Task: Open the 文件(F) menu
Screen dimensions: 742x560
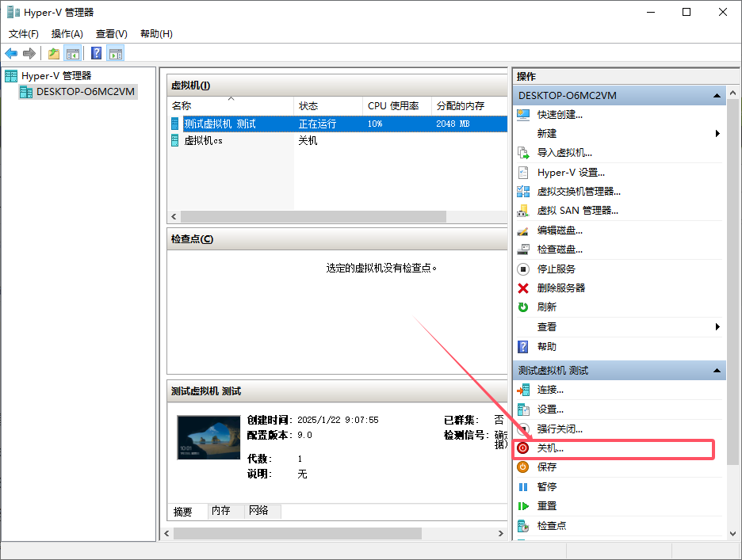Action: pyautogui.click(x=24, y=33)
